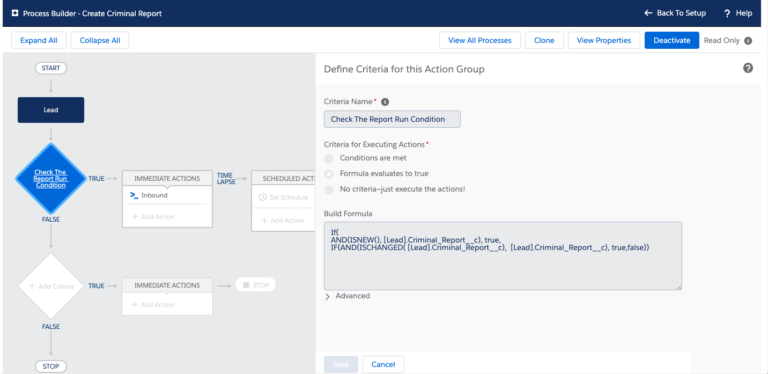Select the Lead object node
Screen dimensions: 768x374
[51, 110]
